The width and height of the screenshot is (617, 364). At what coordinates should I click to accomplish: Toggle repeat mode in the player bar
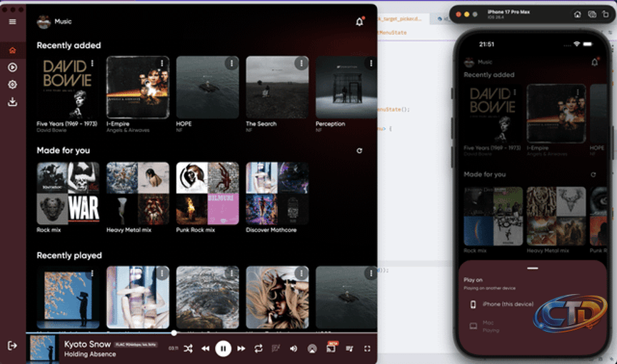pyautogui.click(x=259, y=348)
